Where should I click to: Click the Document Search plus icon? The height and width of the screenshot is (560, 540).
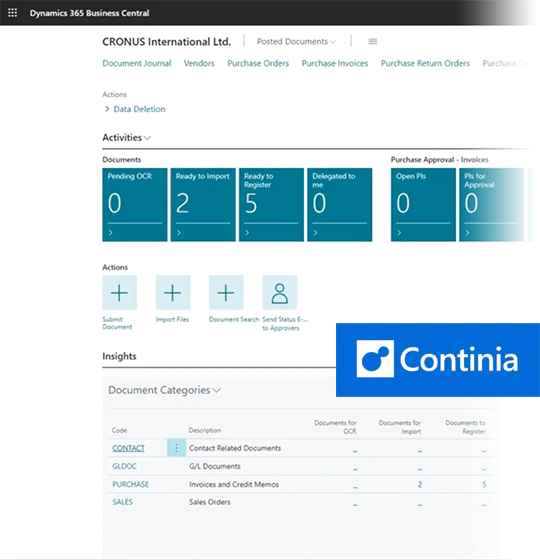tap(226, 292)
